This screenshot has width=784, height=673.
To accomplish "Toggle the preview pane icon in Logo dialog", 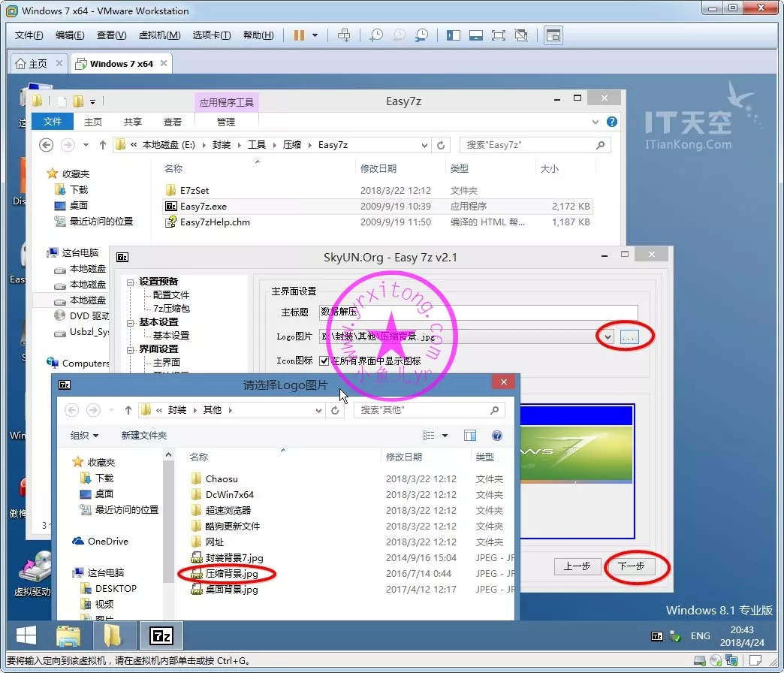I will [x=470, y=436].
